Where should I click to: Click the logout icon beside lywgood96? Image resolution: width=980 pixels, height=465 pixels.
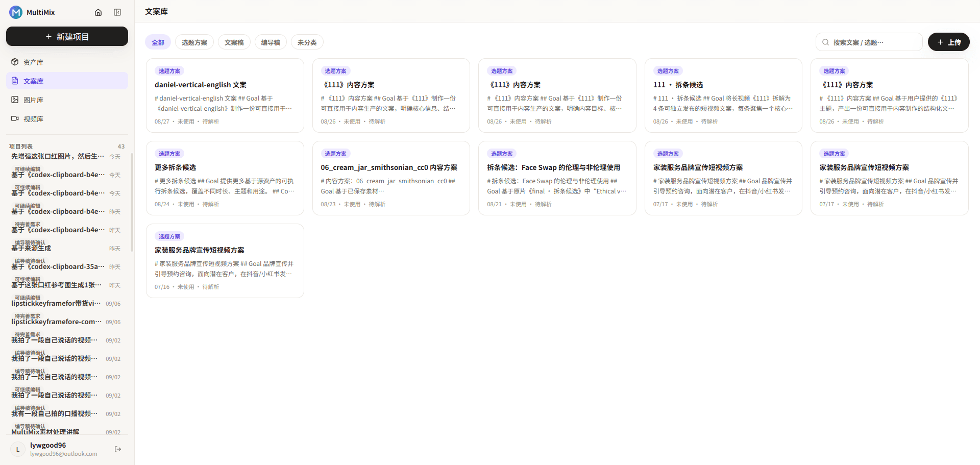118,449
